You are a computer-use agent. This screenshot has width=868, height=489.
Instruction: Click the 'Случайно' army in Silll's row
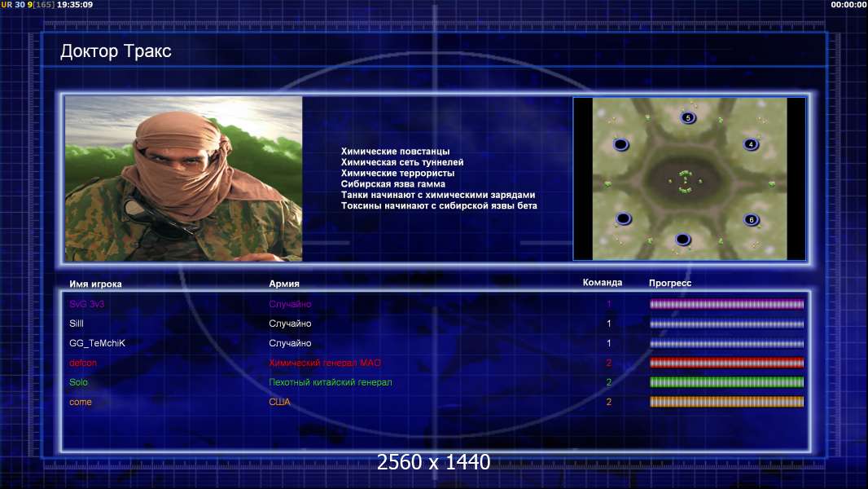pos(290,324)
